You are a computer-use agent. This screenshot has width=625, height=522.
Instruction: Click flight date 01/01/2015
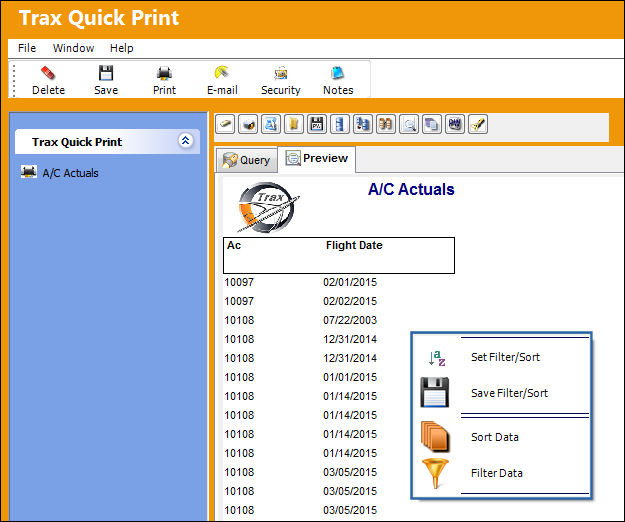coord(350,377)
